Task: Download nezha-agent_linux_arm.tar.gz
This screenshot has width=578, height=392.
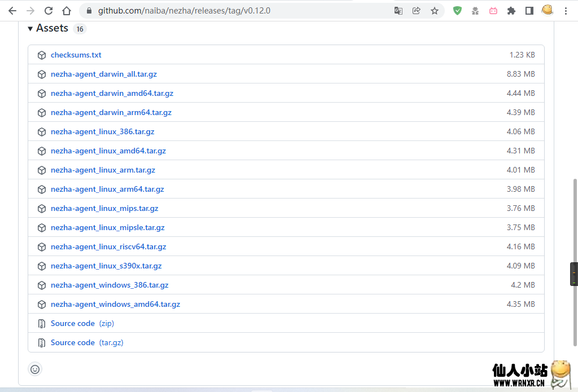Action: point(103,170)
